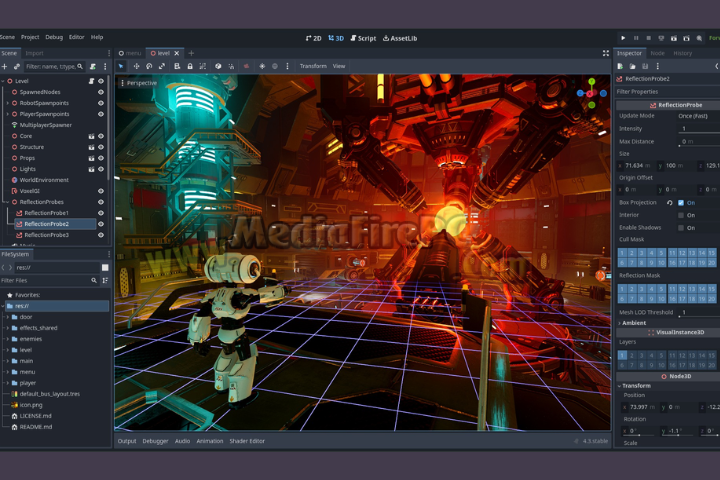Open the Output bottom panel
The height and width of the screenshot is (480, 720).
click(127, 441)
